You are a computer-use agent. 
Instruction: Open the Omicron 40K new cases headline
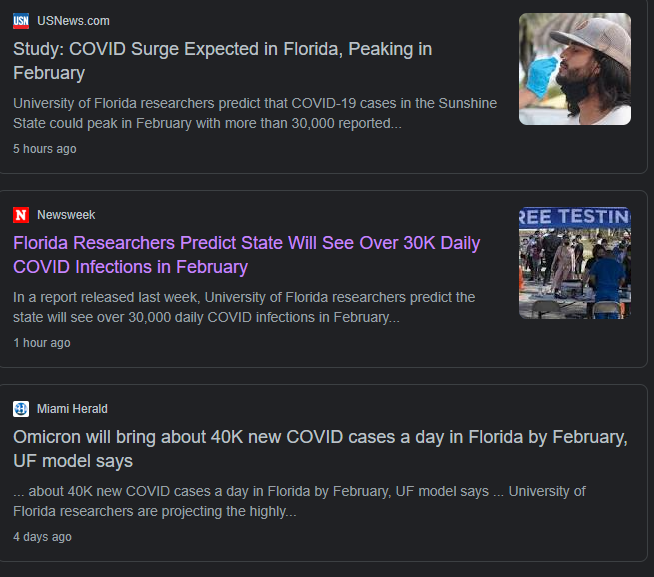319,449
